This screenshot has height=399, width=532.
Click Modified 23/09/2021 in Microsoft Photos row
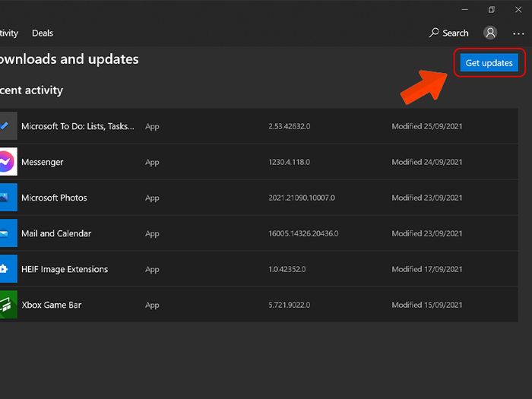pos(427,198)
